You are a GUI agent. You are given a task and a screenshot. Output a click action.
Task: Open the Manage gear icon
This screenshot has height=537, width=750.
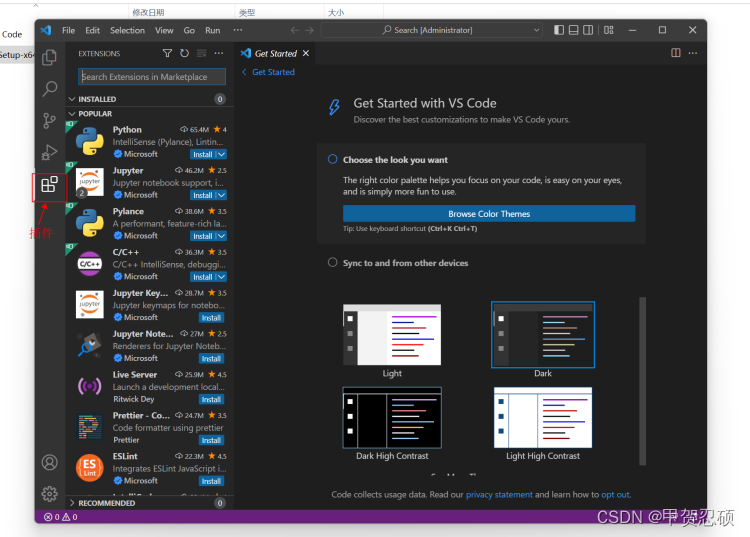tap(49, 493)
